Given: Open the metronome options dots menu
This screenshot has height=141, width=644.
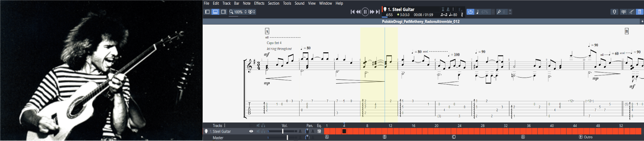Looking at the screenshot, I should 453,9.
